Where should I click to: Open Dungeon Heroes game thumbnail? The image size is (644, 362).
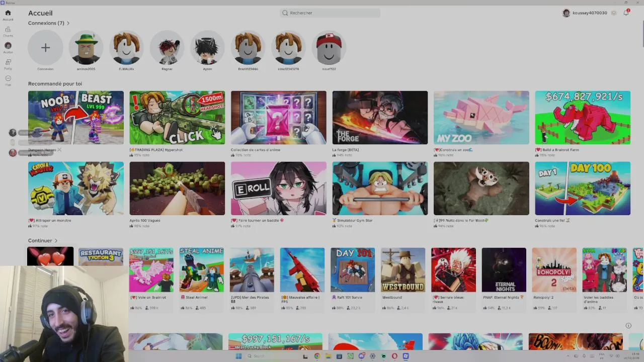[76, 118]
